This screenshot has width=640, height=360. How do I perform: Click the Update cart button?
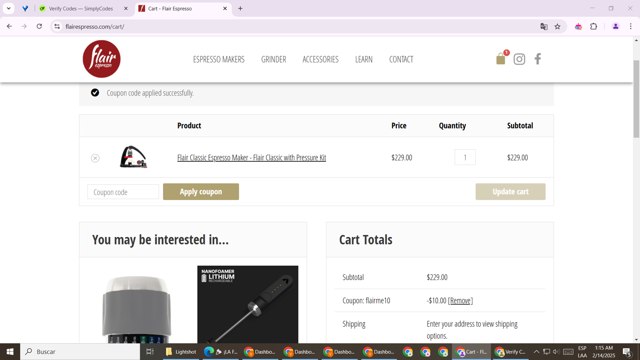[510, 191]
